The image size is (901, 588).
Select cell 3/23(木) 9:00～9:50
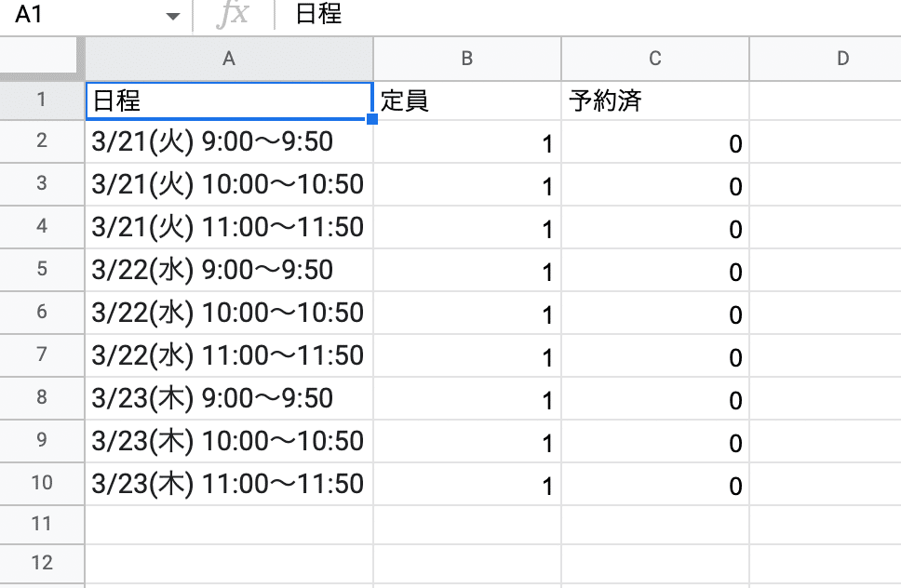[229, 398]
